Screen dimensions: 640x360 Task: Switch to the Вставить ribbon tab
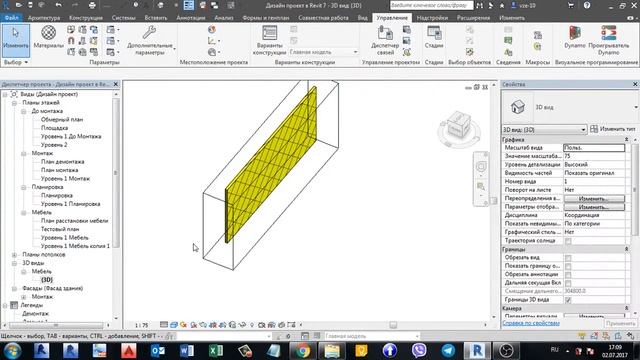pyautogui.click(x=156, y=18)
